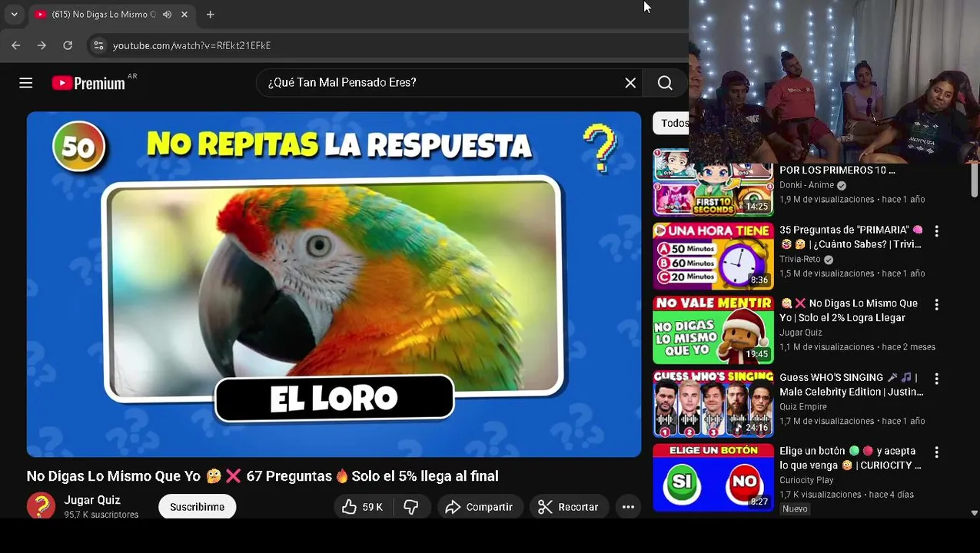Open more actions menu under the video
The image size is (980, 553).
[x=628, y=507]
